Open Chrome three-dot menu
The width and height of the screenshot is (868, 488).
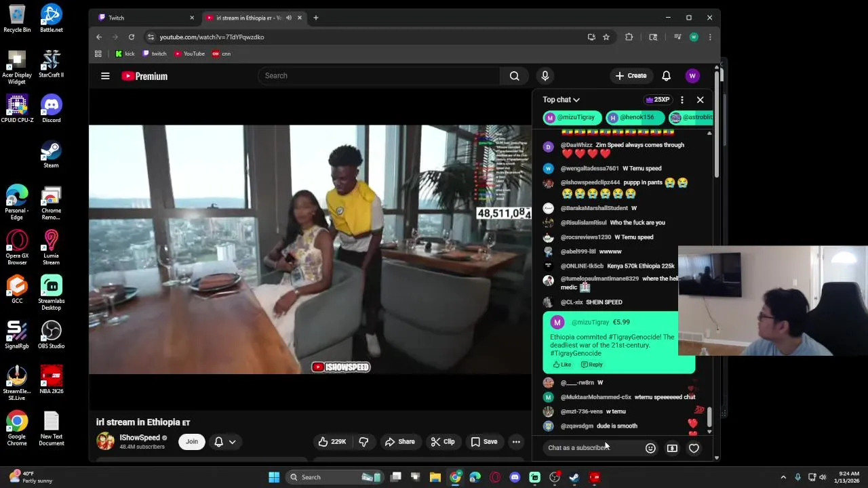(709, 37)
